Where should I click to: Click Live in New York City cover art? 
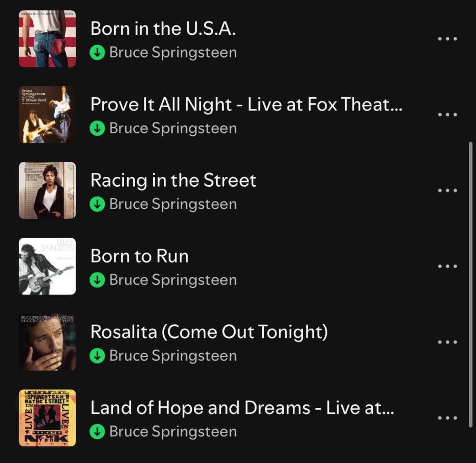[x=47, y=418]
